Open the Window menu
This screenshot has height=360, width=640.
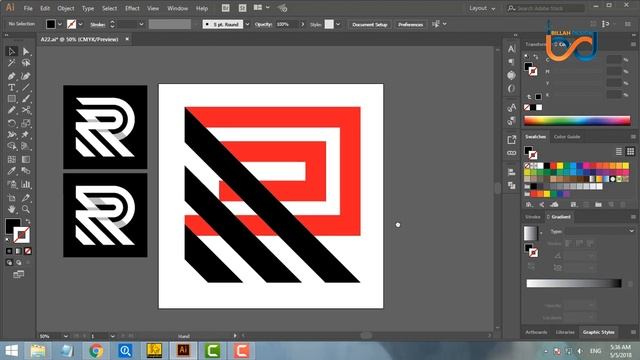tap(178, 8)
